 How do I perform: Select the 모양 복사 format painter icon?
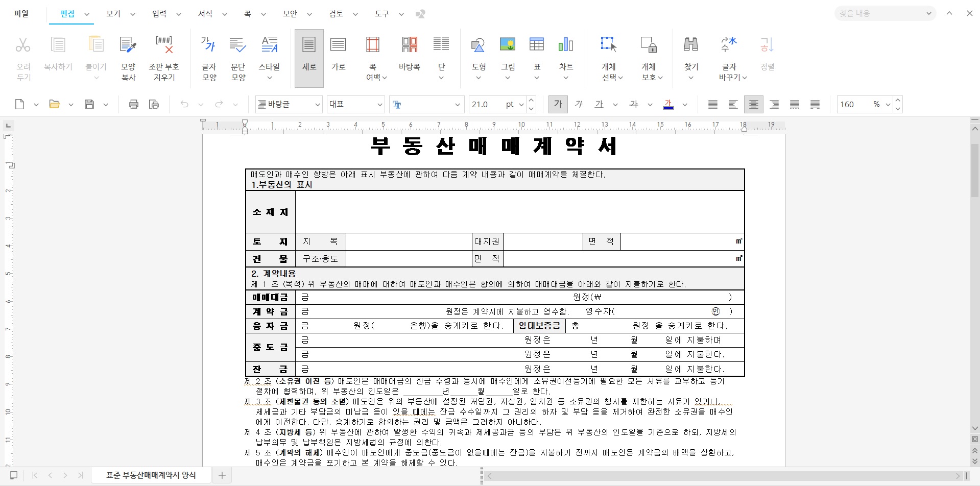[x=128, y=45]
